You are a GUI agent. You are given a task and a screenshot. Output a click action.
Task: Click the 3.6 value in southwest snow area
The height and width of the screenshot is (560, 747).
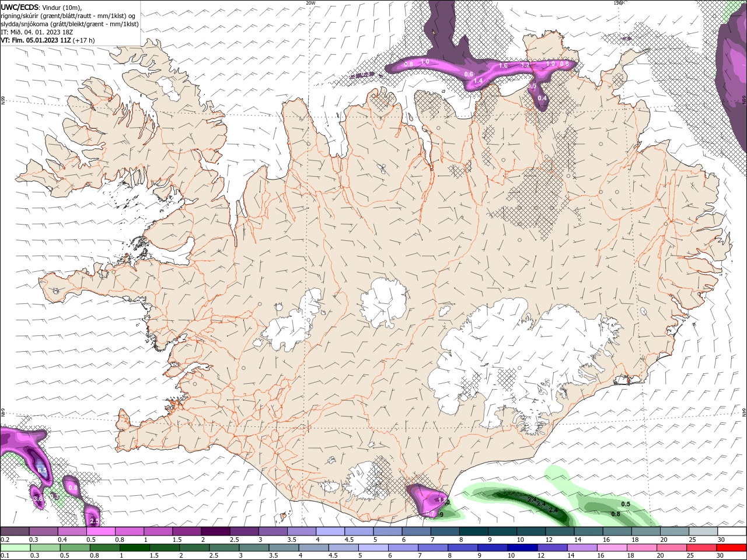(39, 499)
